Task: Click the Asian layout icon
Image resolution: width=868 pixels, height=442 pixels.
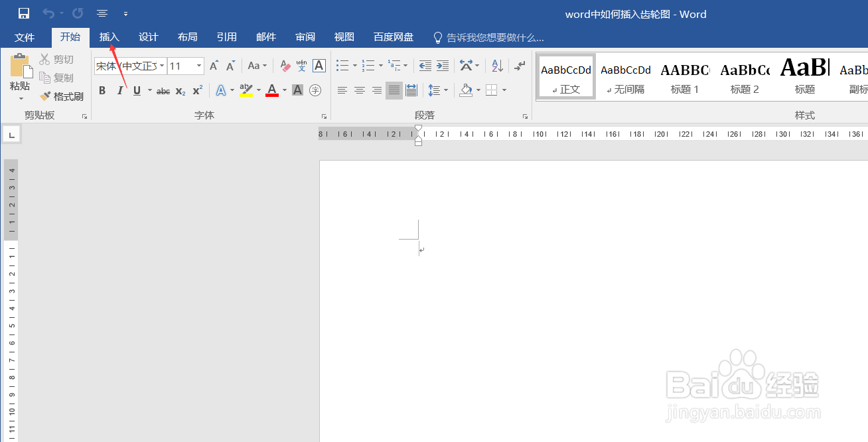Action: [466, 66]
